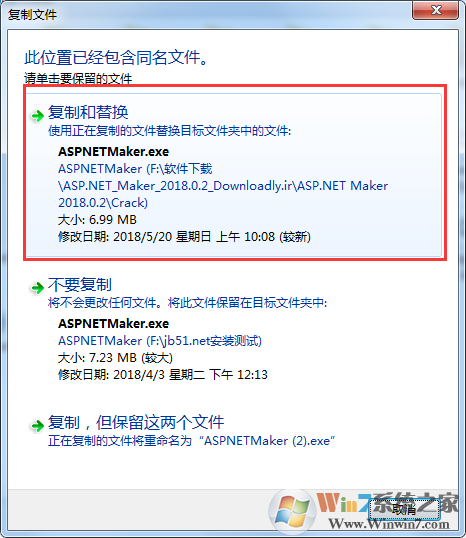Close the 复制文件 dialog
466x538 pixels.
pyautogui.click(x=436, y=10)
